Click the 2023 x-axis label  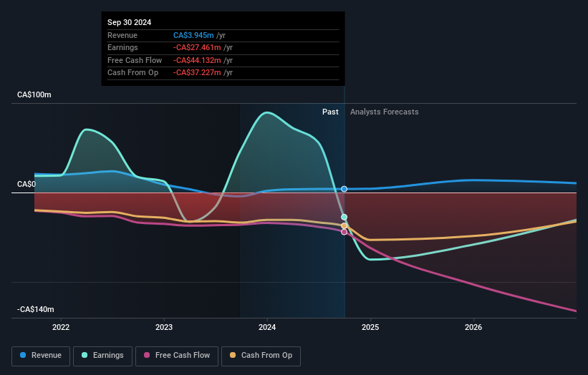[x=164, y=327]
